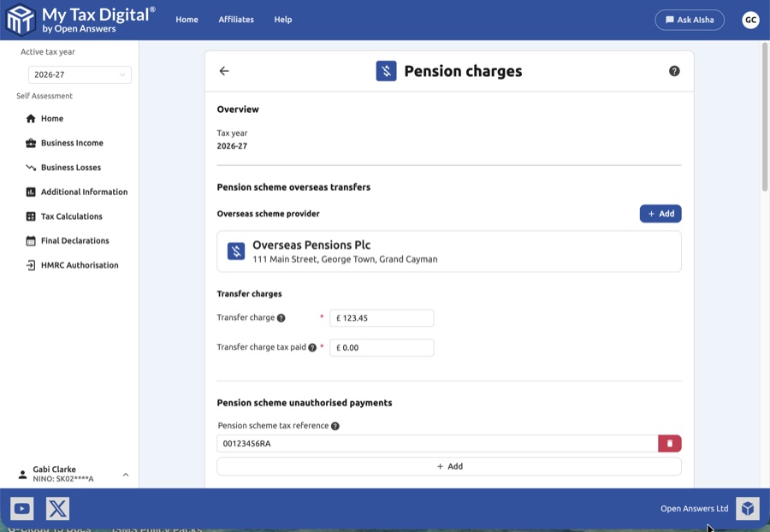
Task: Open the GC account avatar menu
Action: click(750, 20)
